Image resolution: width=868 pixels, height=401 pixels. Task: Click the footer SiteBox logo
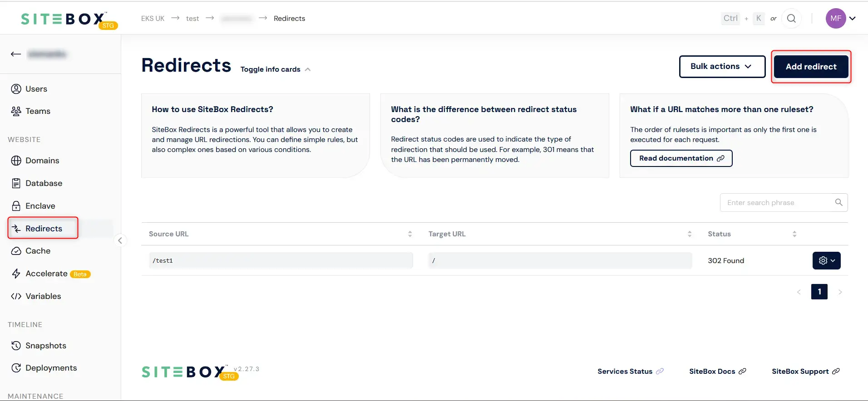[190, 372]
